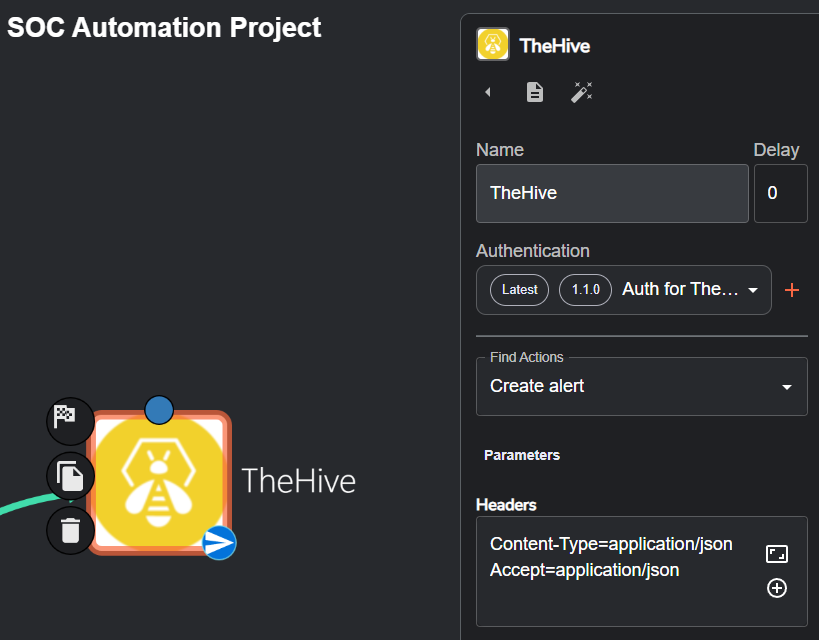The width and height of the screenshot is (819, 640).
Task: Click the green connection line entering TheHive node
Action: [x=31, y=503]
